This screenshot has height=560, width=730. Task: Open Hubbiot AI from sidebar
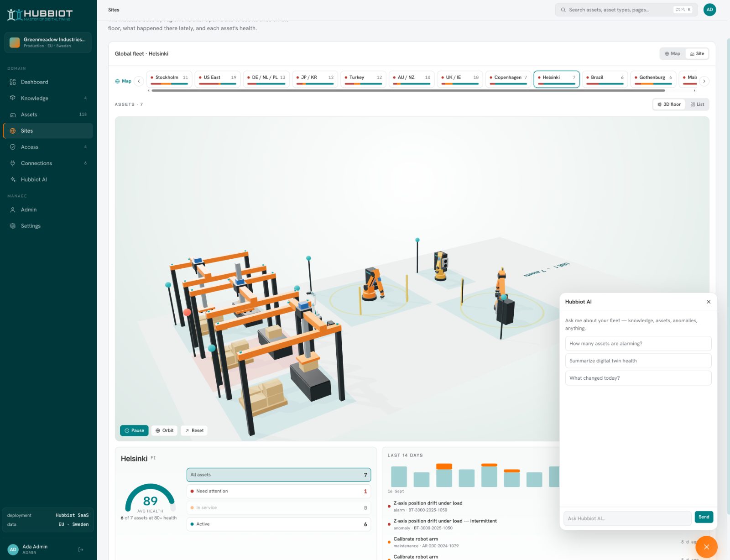[x=48, y=179]
